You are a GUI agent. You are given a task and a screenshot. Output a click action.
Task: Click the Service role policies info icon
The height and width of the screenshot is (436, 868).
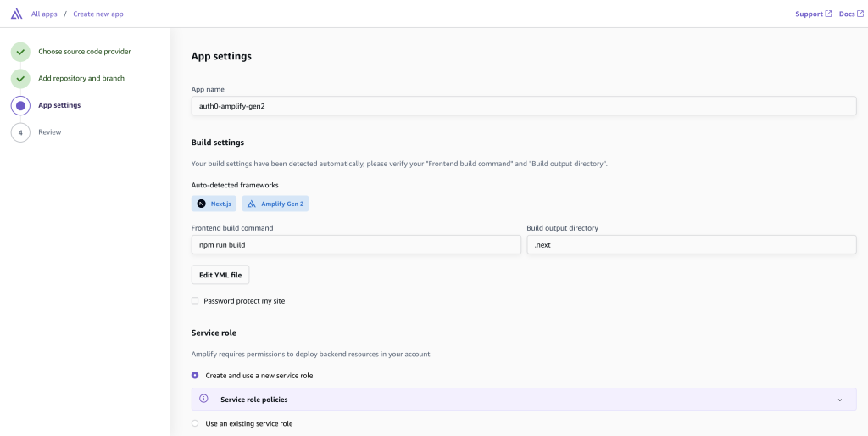203,399
